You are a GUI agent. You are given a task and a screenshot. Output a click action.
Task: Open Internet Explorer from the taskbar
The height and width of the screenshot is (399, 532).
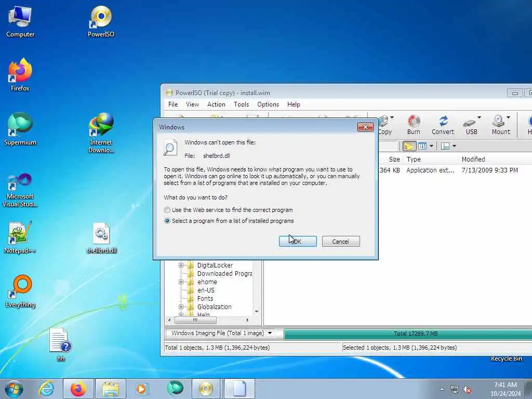pos(46,389)
